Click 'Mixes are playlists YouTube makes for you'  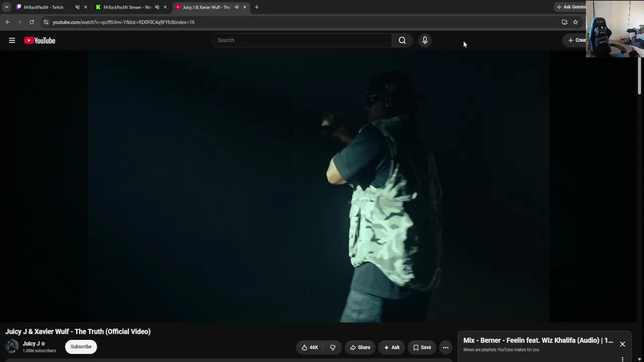pos(501,350)
